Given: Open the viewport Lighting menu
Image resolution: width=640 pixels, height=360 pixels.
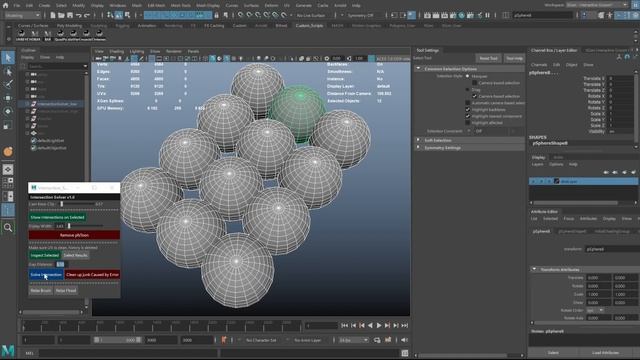Looking at the screenshot, I should (137, 51).
